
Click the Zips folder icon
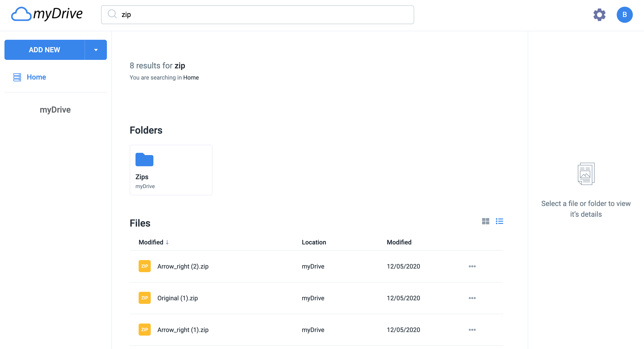pos(144,159)
